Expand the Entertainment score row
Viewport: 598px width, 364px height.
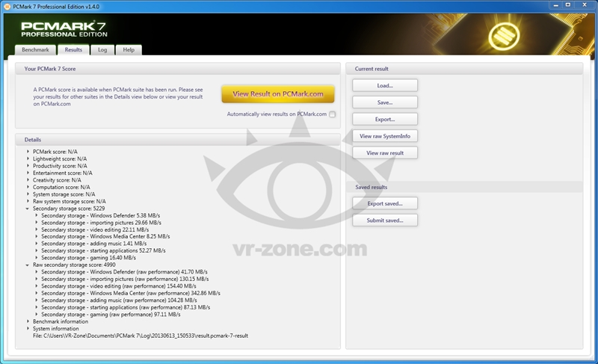[x=28, y=173]
